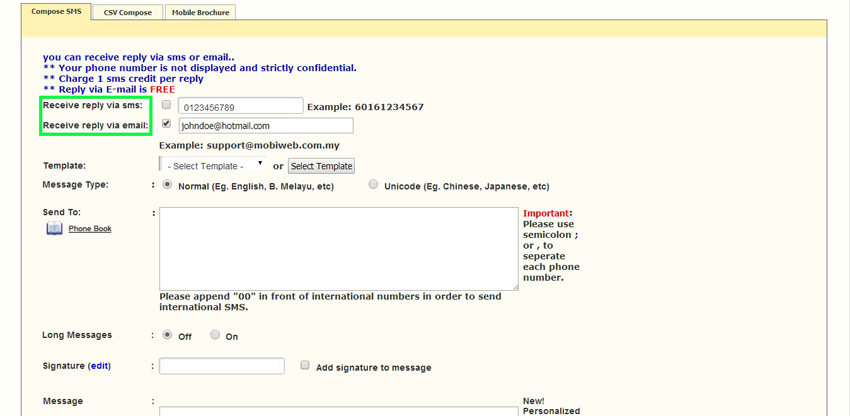Click the 'Example: 60161234567' text
Viewport: 850px width, 416px height.
[365, 107]
